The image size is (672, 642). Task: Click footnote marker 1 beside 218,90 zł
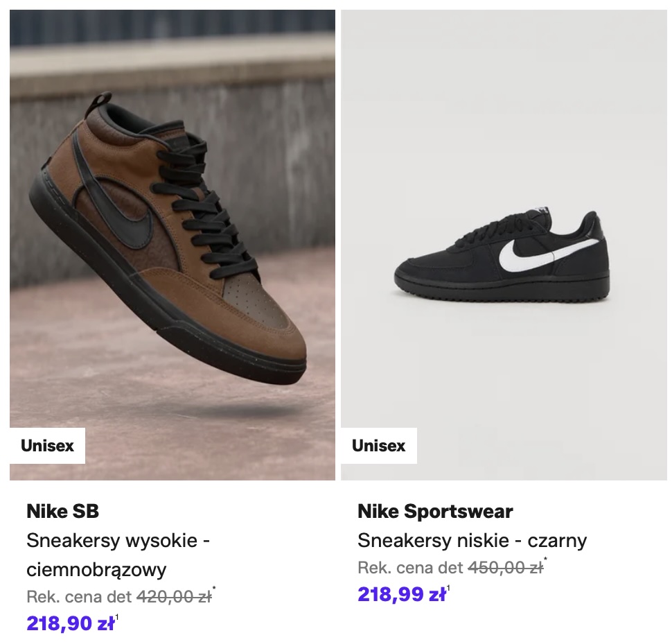point(117,618)
